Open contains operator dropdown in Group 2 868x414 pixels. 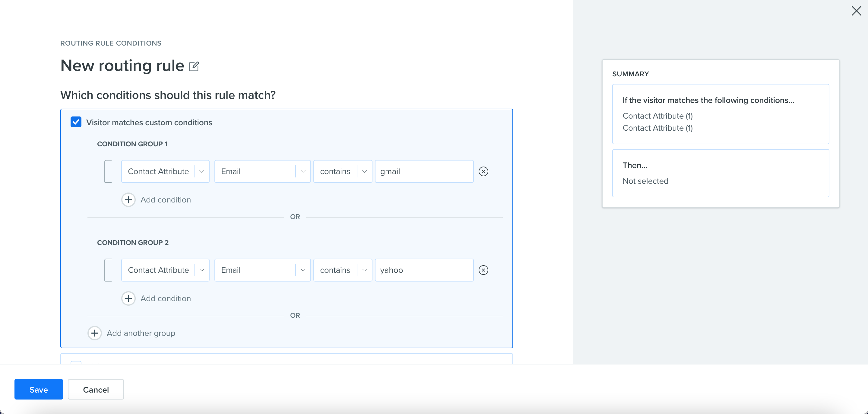(343, 270)
